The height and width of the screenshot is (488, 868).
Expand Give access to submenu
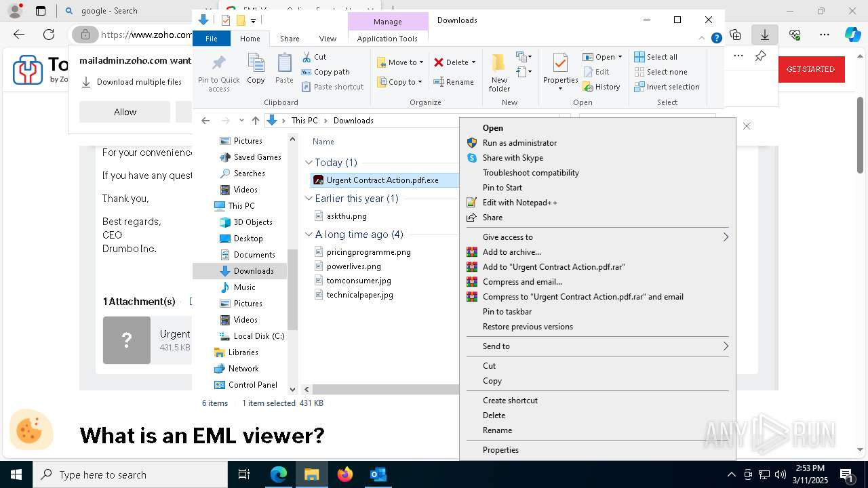pos(597,237)
